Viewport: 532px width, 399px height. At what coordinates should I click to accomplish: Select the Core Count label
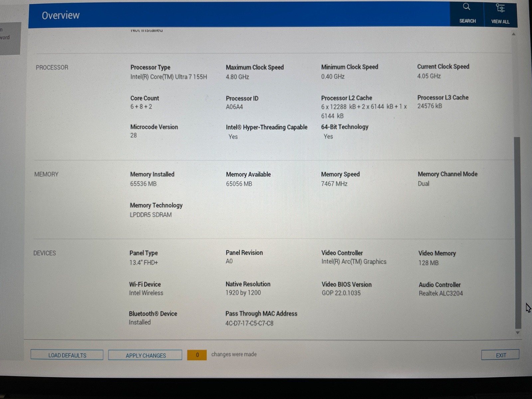145,98
